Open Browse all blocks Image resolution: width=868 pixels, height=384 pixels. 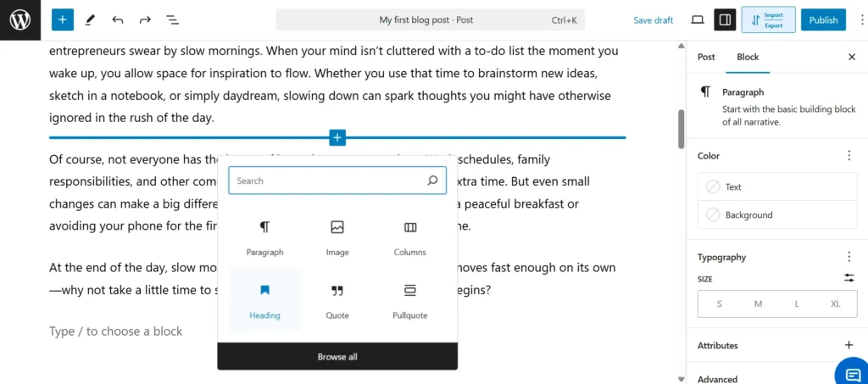click(337, 357)
